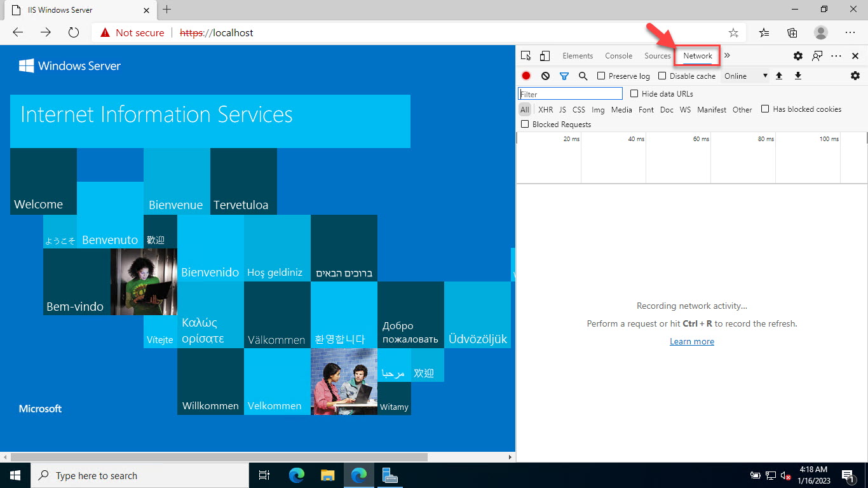This screenshot has width=868, height=488.
Task: Go forward in browser
Action: tap(46, 32)
